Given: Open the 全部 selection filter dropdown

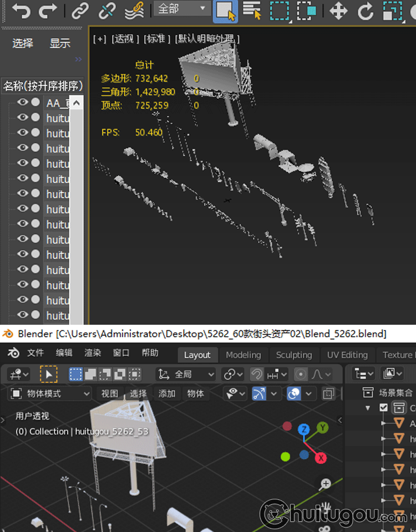Looking at the screenshot, I should coord(181,9).
